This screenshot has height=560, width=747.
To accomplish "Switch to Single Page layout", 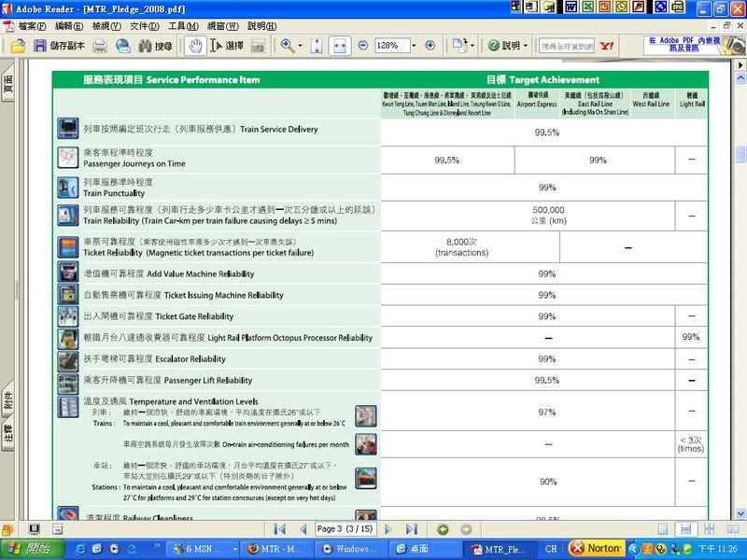I will pyautogui.click(x=663, y=529).
